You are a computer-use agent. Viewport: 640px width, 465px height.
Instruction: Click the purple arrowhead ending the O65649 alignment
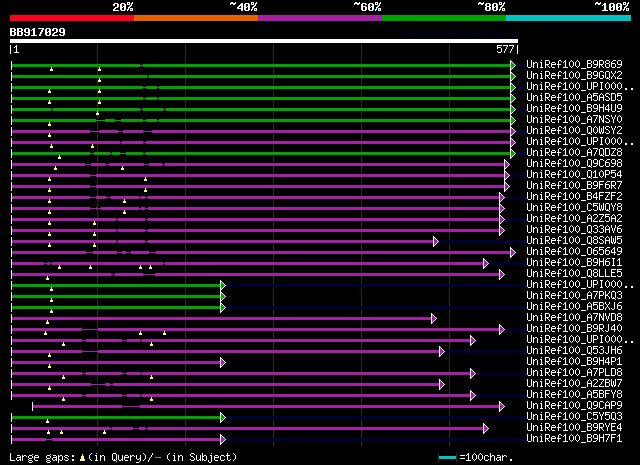point(513,253)
